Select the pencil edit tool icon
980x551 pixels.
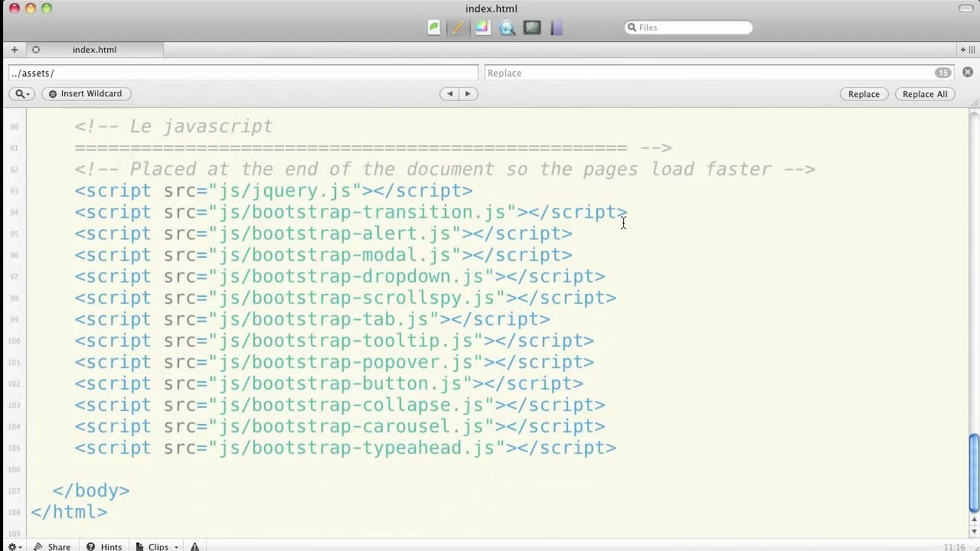458,28
